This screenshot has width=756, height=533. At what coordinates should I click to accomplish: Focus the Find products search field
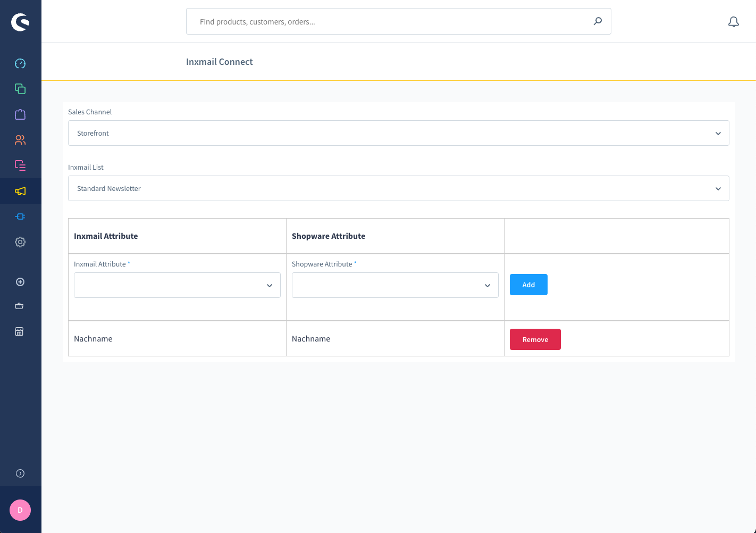(x=399, y=21)
